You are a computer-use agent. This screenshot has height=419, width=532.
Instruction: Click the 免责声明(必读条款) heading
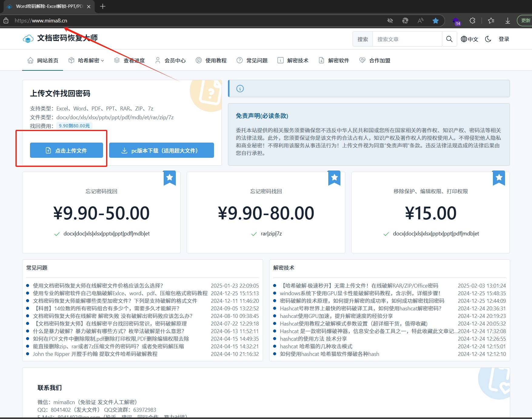(x=262, y=116)
